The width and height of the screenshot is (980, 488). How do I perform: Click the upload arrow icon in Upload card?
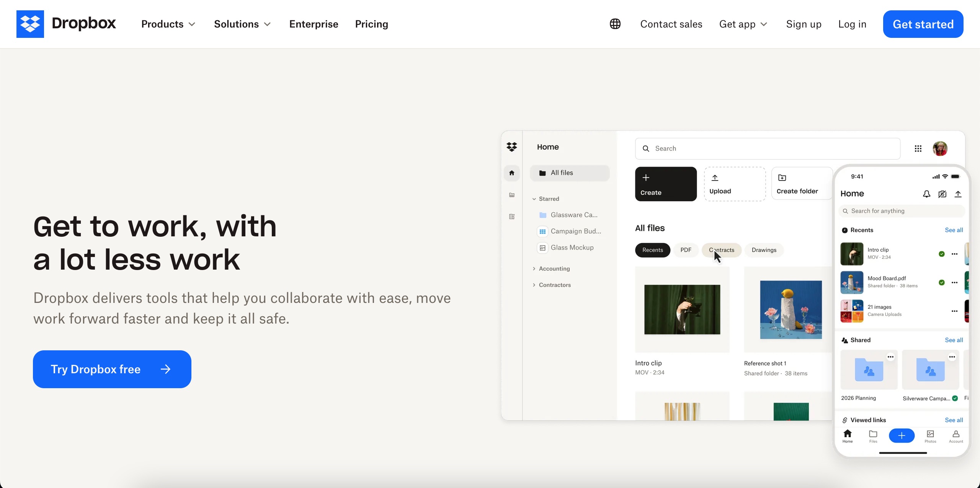click(715, 178)
